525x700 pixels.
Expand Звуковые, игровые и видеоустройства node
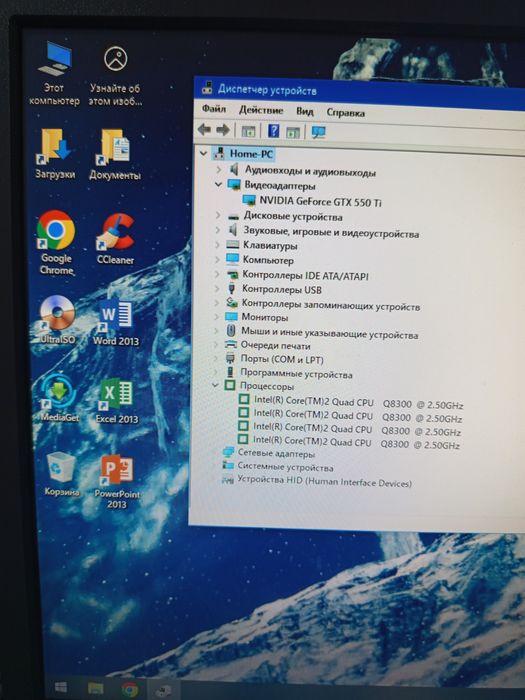[218, 230]
